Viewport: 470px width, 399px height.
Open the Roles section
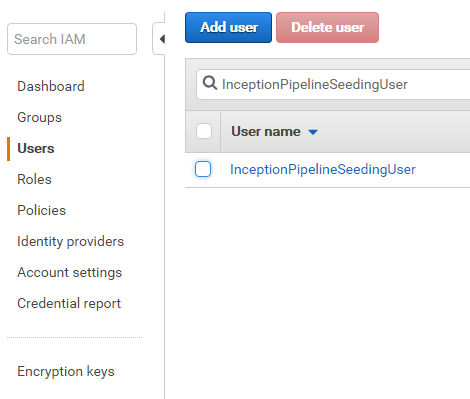pos(34,179)
